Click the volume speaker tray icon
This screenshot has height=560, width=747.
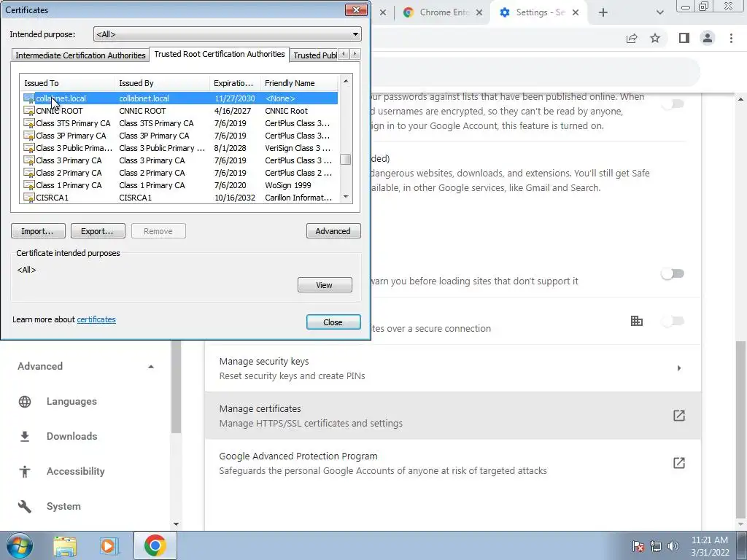673,546
